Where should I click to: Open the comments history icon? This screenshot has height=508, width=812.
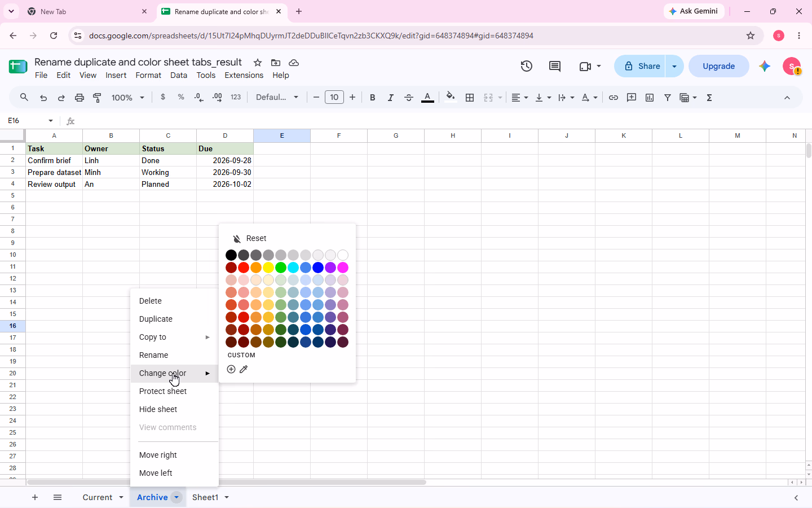[x=555, y=66]
